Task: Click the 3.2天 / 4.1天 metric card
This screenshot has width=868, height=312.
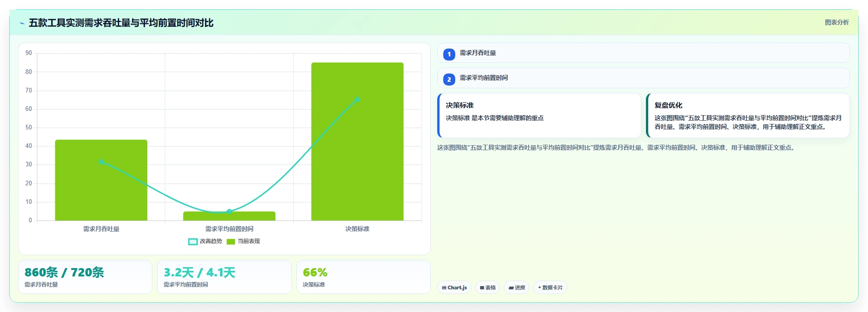Action: (x=224, y=277)
